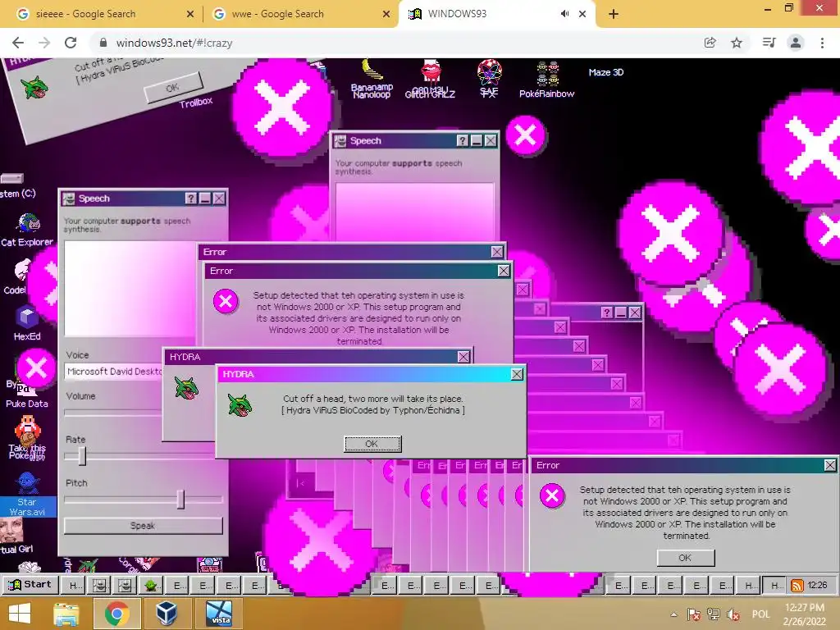Open the Chrome profile avatar
The width and height of the screenshot is (840, 630).
[796, 43]
